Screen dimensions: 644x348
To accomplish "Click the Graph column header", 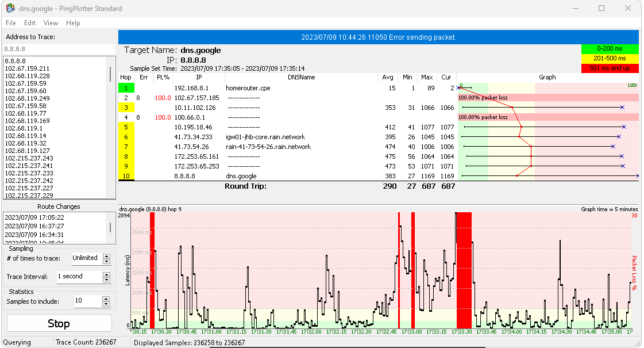I will tap(547, 77).
